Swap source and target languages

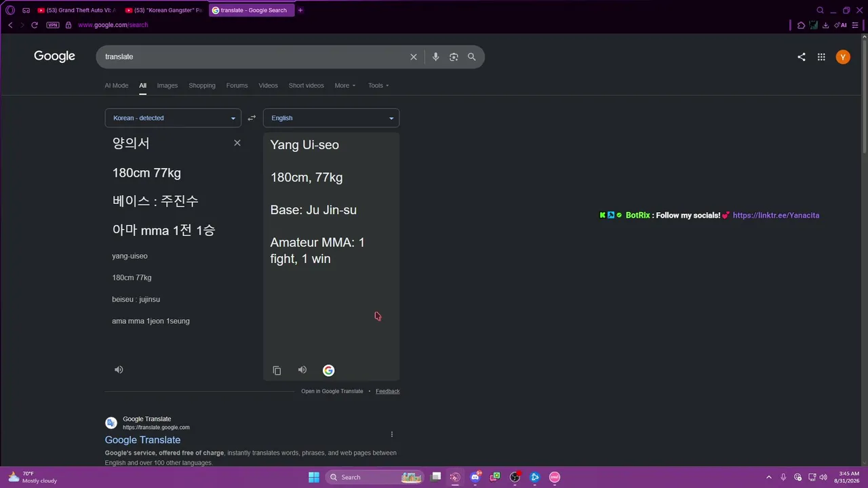click(x=252, y=118)
